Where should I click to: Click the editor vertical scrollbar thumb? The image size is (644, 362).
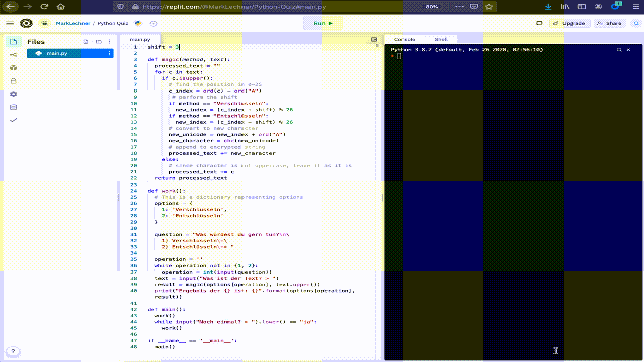(377, 46)
